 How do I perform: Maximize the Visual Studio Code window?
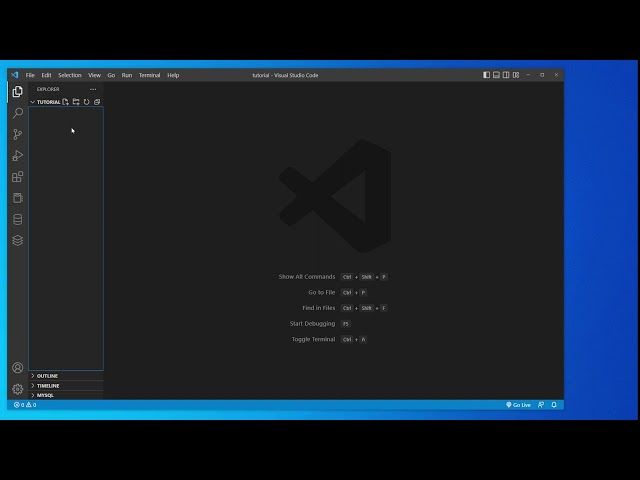[x=542, y=75]
